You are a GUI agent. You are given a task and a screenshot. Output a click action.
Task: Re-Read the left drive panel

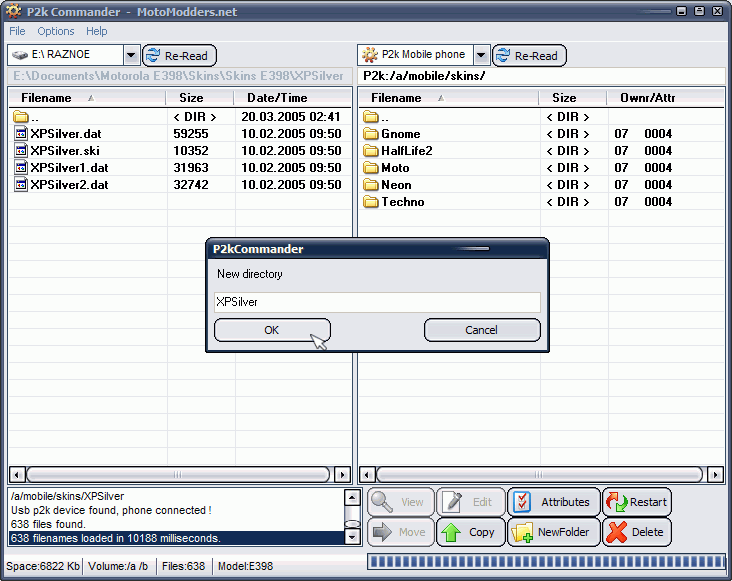click(x=179, y=56)
